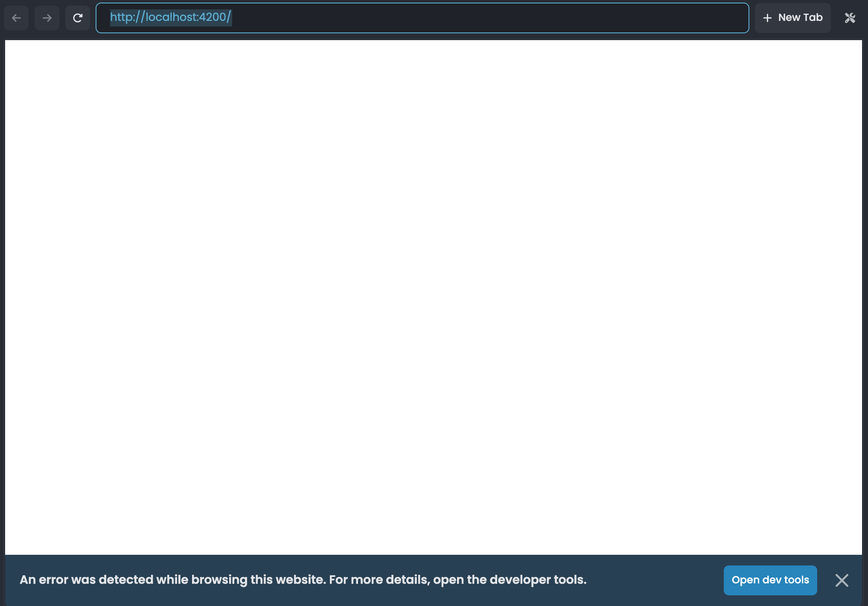Focus the localhost:4200 address bar
The image size is (868, 606).
[x=422, y=18]
